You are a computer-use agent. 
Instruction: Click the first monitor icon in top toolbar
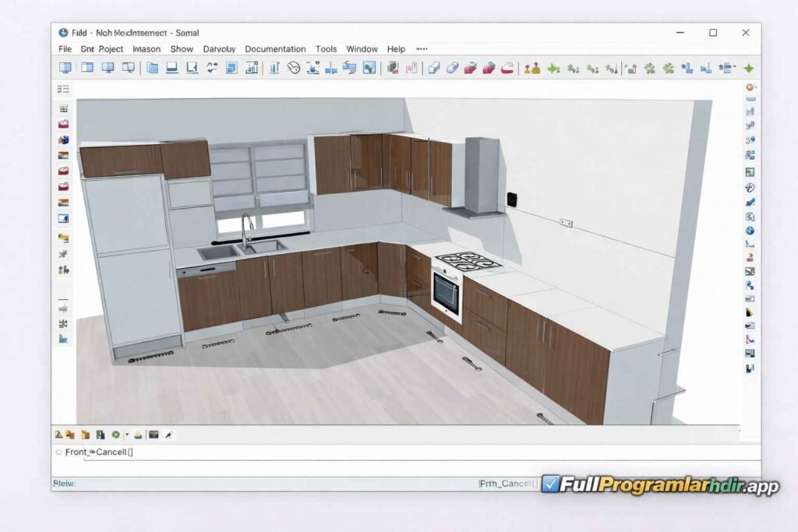pyautogui.click(x=65, y=69)
